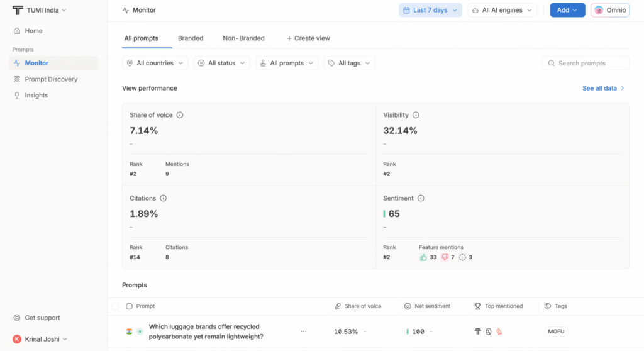Viewport: 644px width, 351px height.
Task: Click the thumbs-up feature mentions icon
Action: [423, 257]
